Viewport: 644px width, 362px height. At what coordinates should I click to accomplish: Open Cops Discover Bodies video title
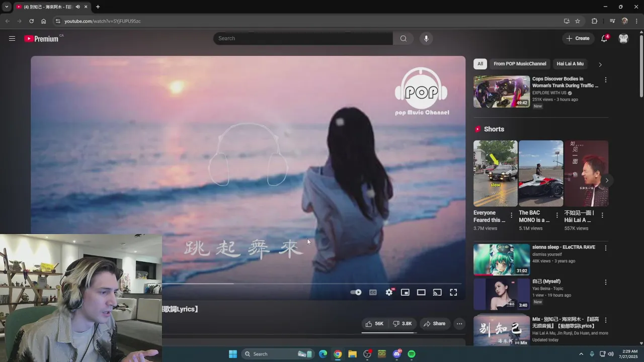566,82
